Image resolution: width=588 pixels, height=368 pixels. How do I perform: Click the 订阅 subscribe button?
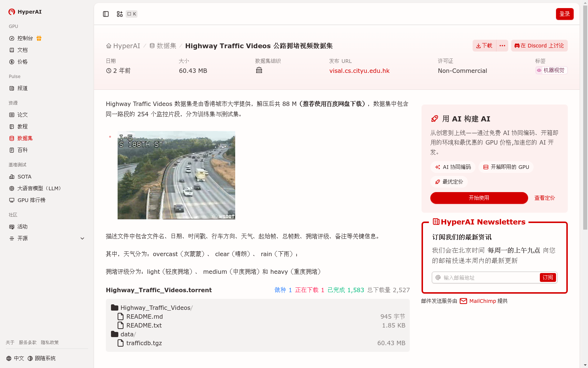coord(548,277)
